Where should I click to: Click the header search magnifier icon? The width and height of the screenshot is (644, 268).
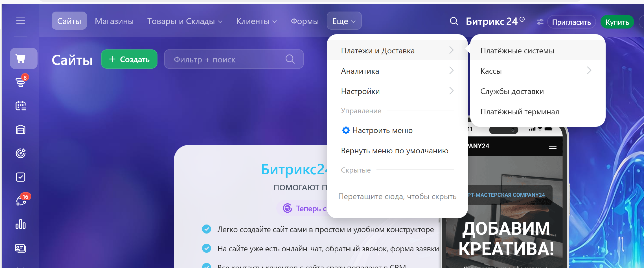tap(454, 21)
